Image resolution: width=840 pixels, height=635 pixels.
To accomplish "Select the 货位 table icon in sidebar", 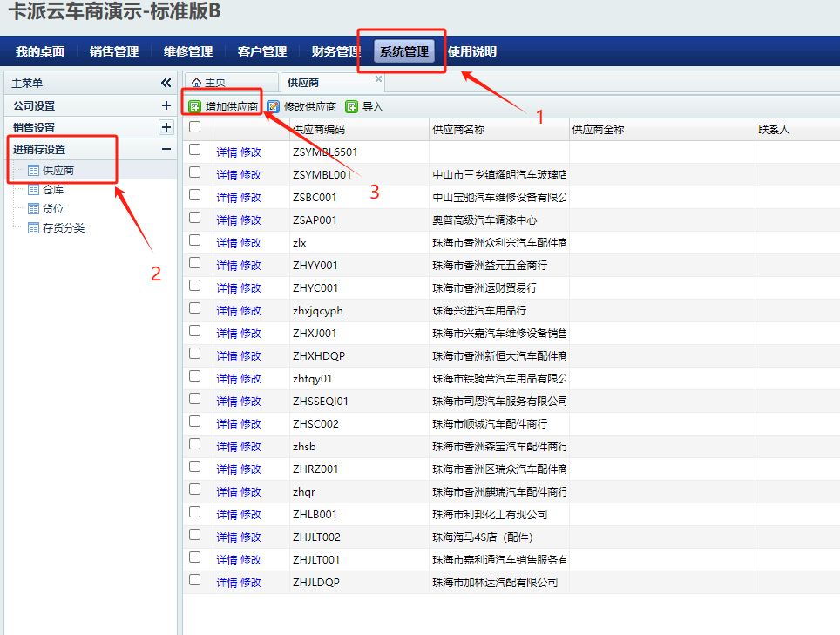I will coord(33,209).
